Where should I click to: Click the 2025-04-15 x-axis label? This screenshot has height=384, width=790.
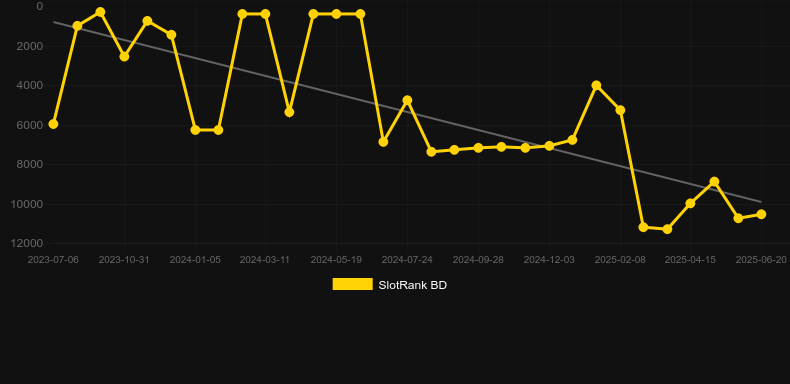click(690, 260)
